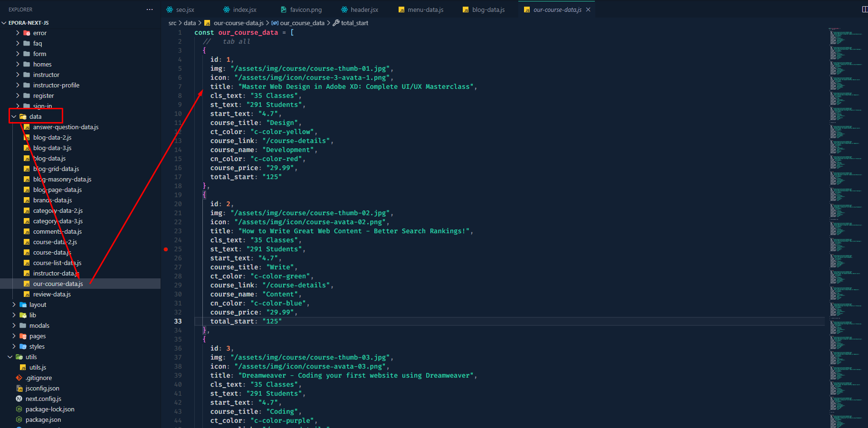Open review-data.js in the file tree
Screen dimensions: 868x428
tap(52, 295)
